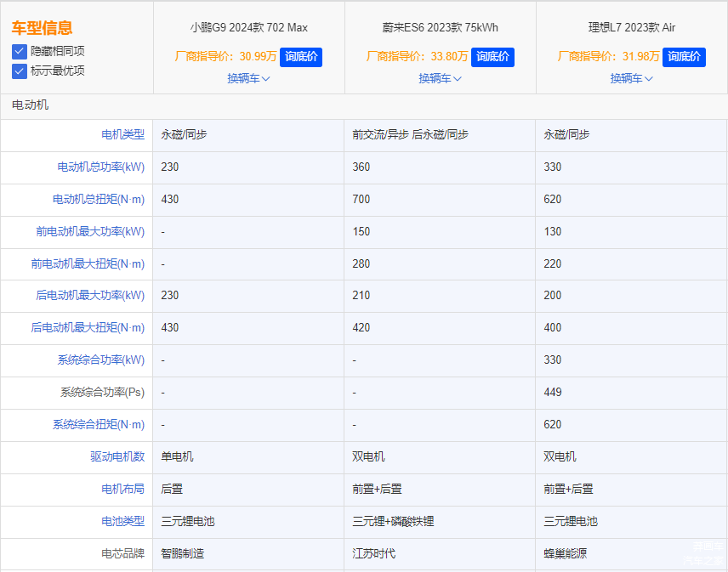Open the 理想L7 2023款 Air title

[x=631, y=28]
